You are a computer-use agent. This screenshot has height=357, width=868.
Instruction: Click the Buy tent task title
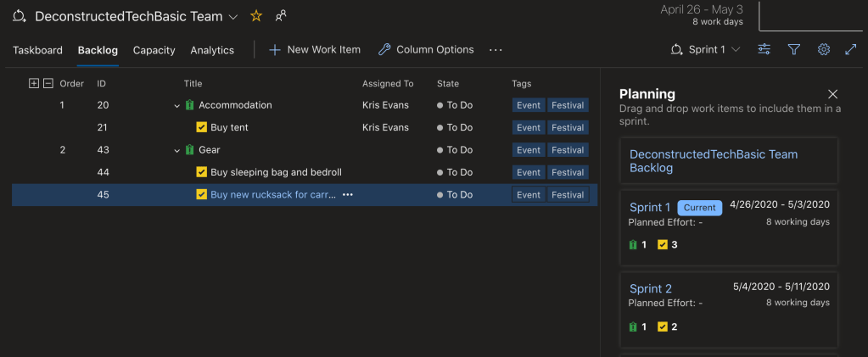tap(229, 128)
